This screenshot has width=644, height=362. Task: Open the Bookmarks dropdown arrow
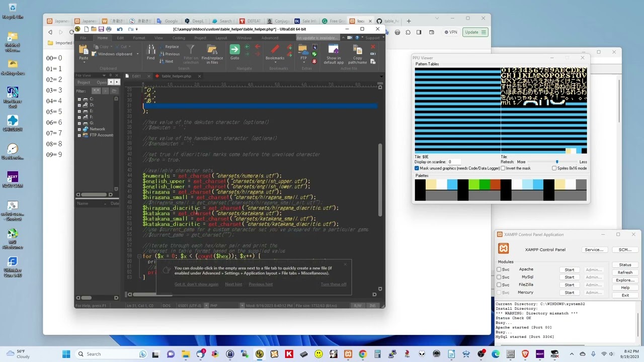pyautogui.click(x=275, y=62)
